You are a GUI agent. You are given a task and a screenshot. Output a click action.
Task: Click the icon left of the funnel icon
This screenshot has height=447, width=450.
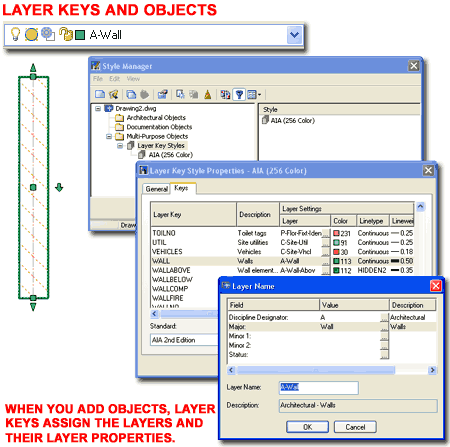point(225,95)
